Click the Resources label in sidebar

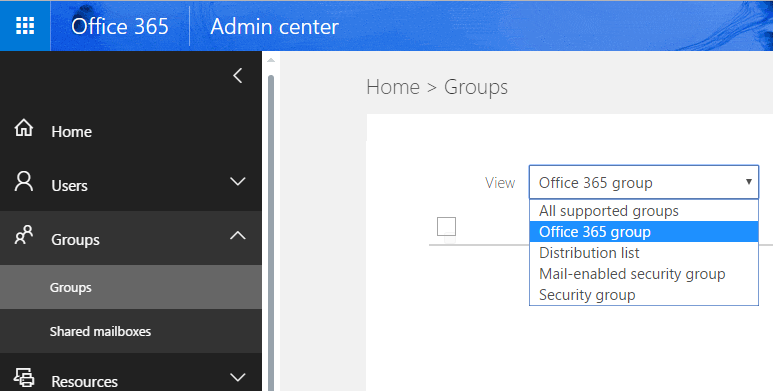point(84,382)
